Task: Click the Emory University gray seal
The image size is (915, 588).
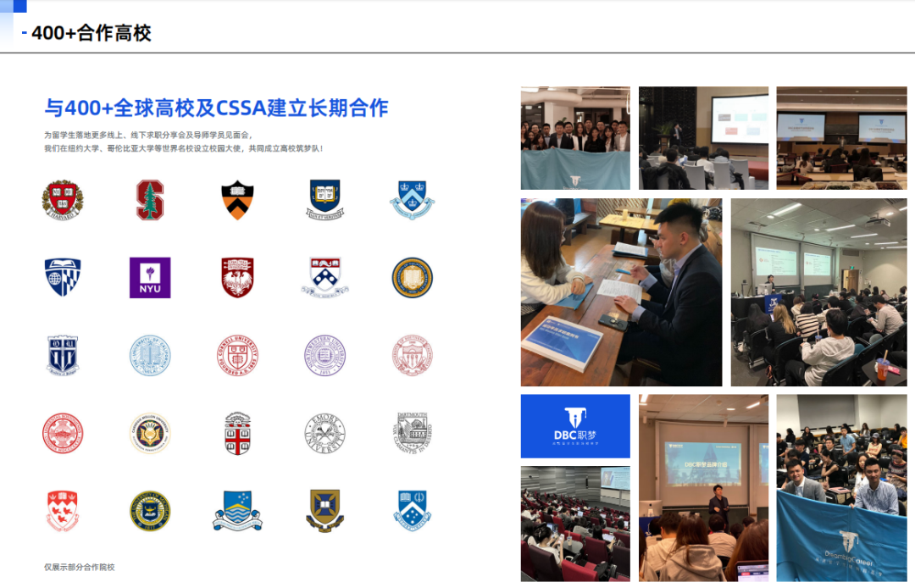Action: click(325, 434)
